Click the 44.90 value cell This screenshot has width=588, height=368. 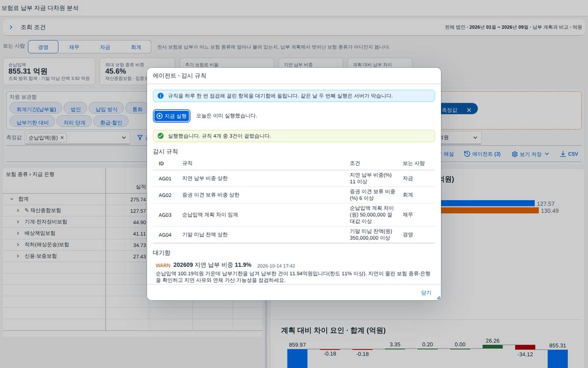(x=127, y=222)
